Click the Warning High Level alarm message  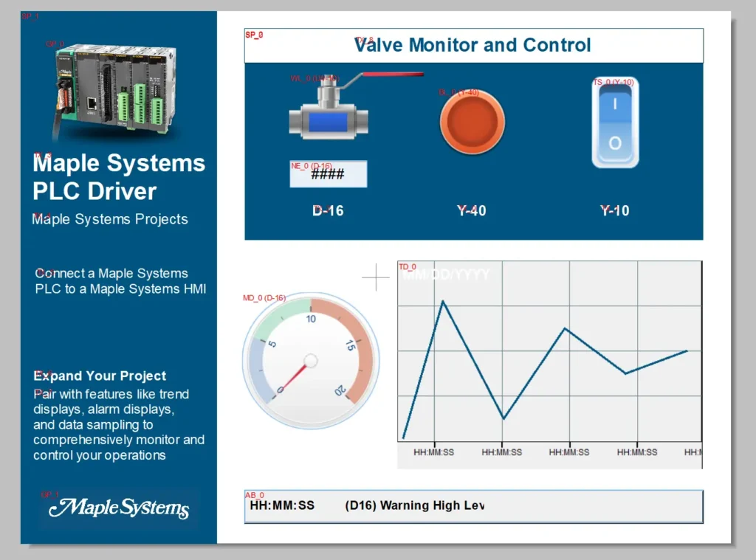coord(415,506)
